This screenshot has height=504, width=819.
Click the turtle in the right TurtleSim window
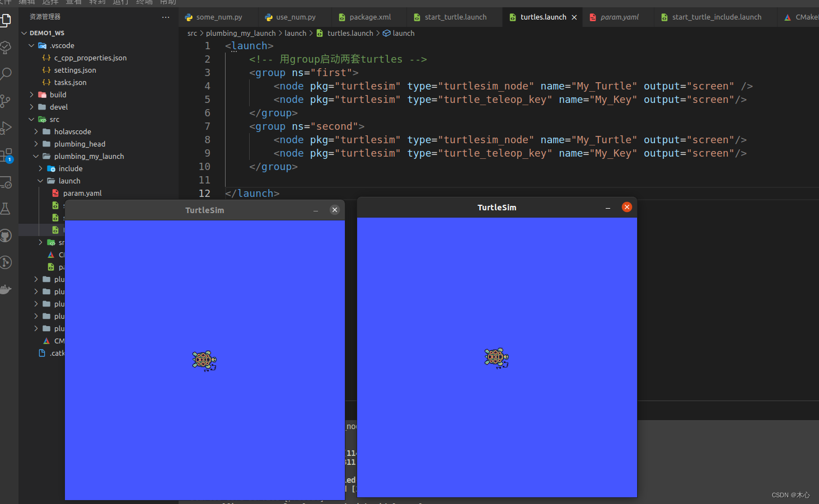point(496,358)
